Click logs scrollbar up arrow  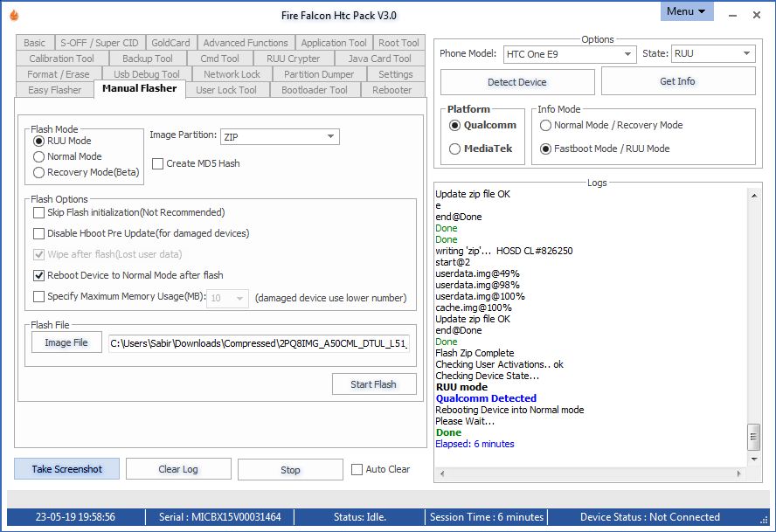tap(754, 196)
